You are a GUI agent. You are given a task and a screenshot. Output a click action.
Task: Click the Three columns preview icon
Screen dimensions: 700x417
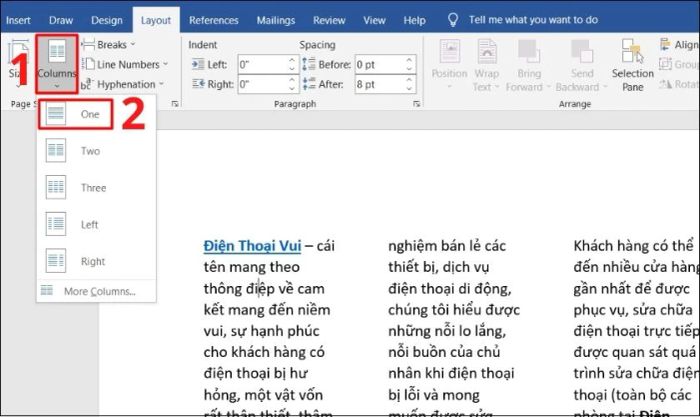56,187
